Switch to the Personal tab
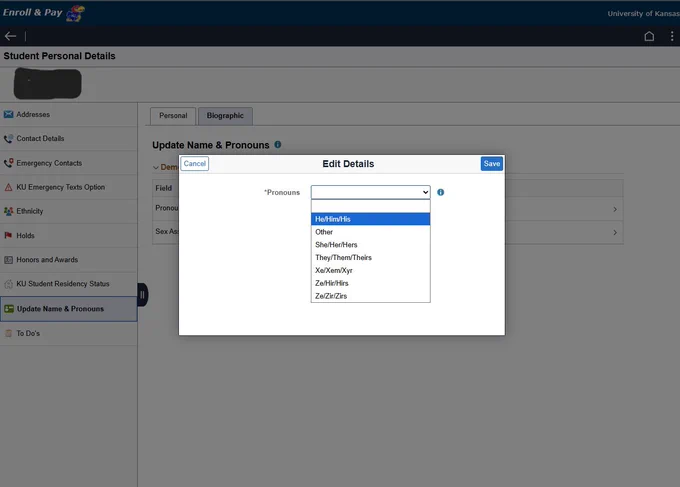Image resolution: width=680 pixels, height=487 pixels. coord(172,116)
